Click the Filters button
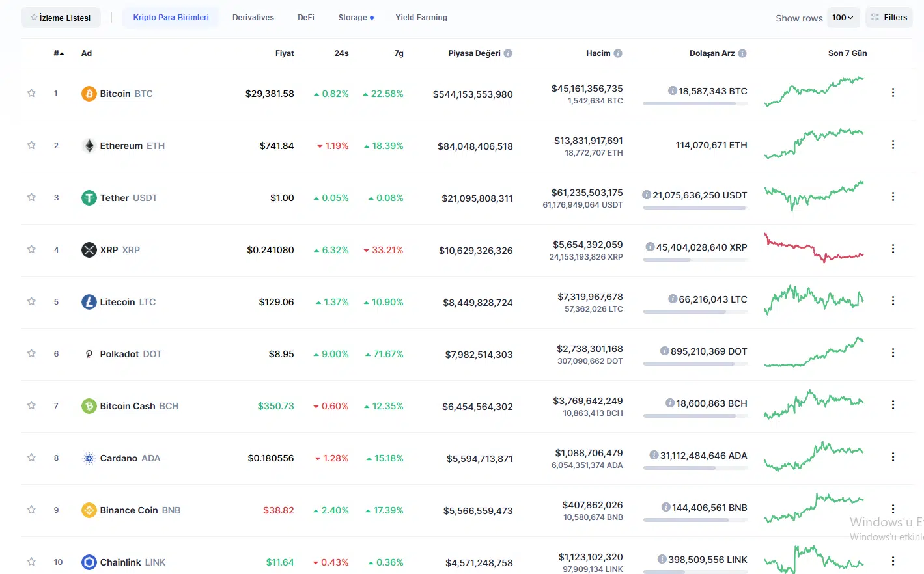924x574 pixels. [x=889, y=18]
